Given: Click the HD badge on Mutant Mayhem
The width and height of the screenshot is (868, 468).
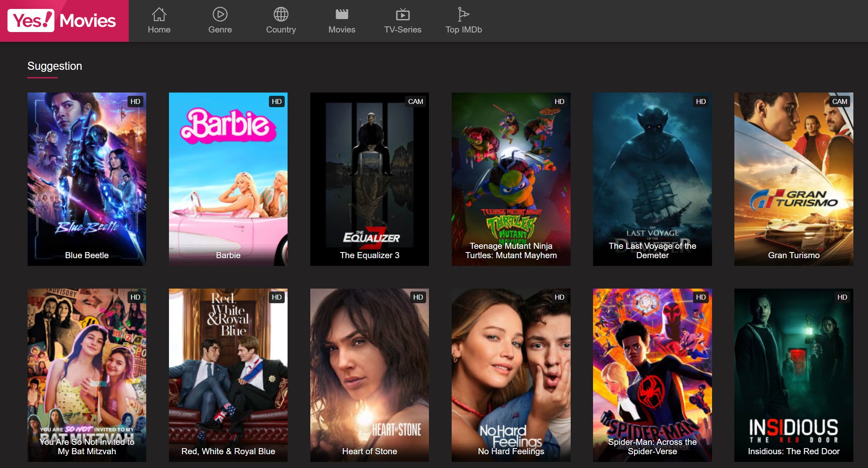Looking at the screenshot, I should (x=559, y=101).
